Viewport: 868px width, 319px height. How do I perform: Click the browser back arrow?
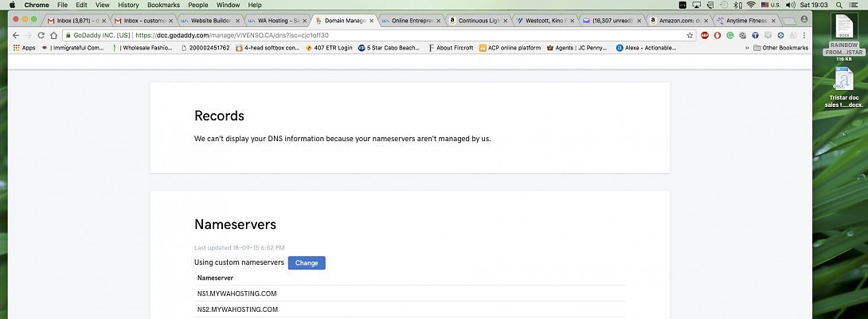(15, 35)
